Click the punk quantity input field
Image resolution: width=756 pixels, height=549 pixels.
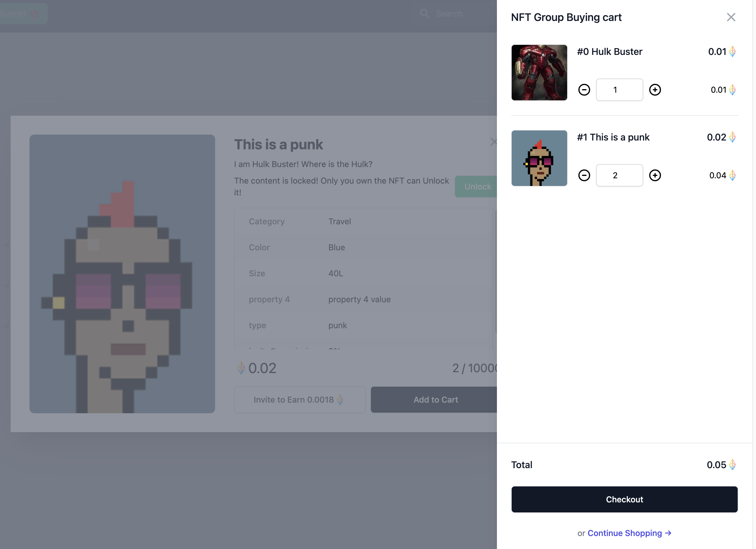coord(619,175)
